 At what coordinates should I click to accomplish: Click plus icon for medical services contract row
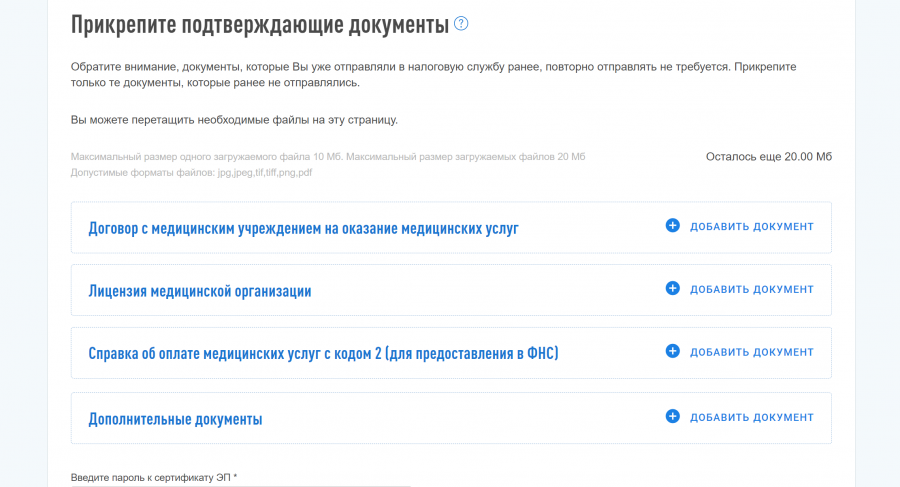point(672,226)
